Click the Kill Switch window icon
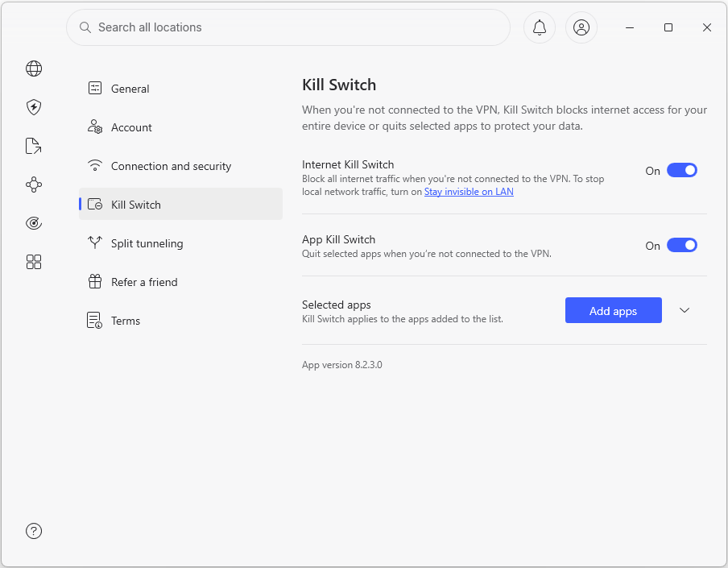The image size is (728, 568). (x=95, y=204)
